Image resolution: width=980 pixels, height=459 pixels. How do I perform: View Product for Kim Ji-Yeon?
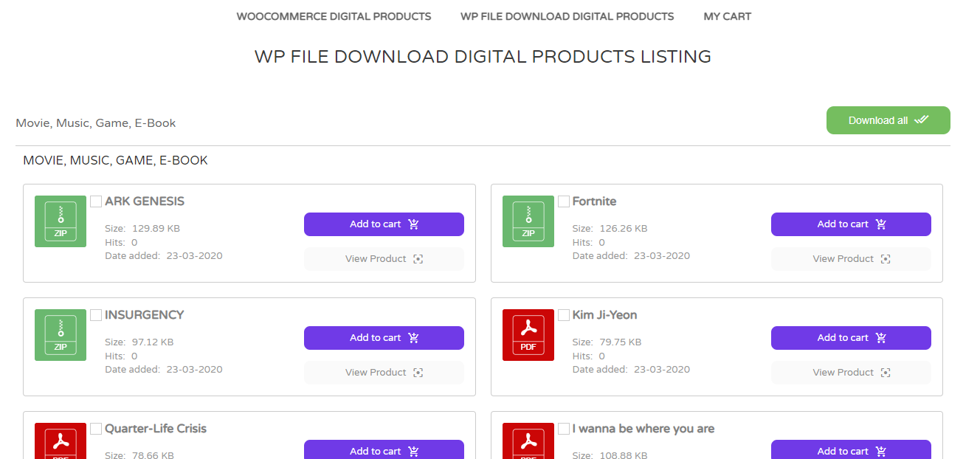click(851, 373)
